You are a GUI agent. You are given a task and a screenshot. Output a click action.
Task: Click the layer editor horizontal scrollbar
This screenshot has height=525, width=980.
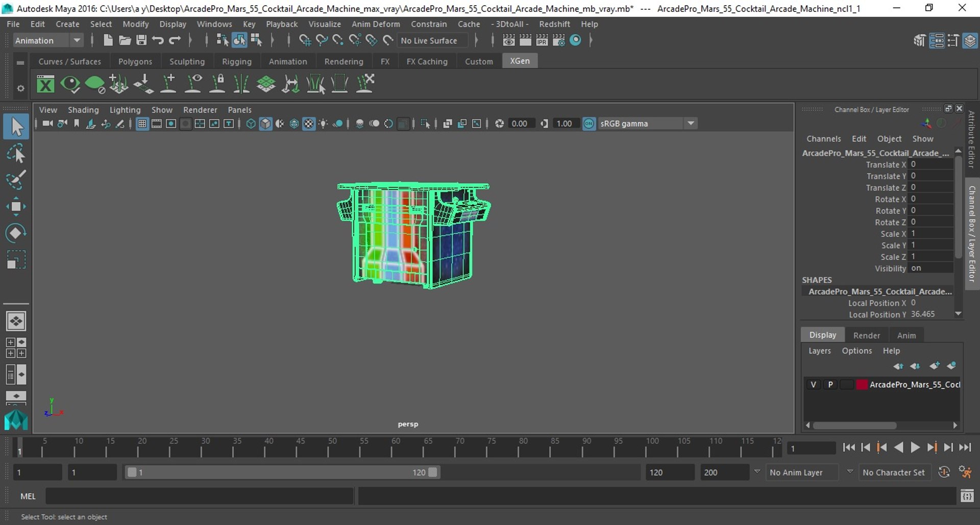pyautogui.click(x=855, y=425)
